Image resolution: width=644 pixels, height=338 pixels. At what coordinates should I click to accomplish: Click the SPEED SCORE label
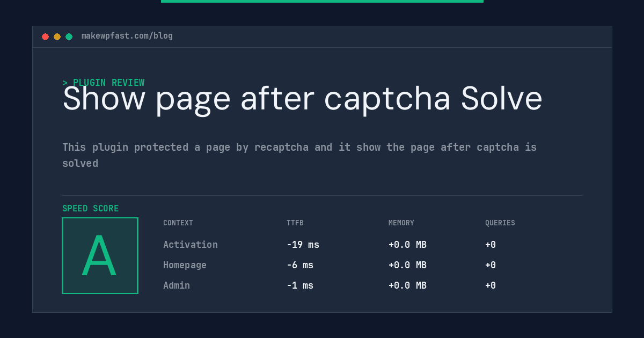coord(91,209)
